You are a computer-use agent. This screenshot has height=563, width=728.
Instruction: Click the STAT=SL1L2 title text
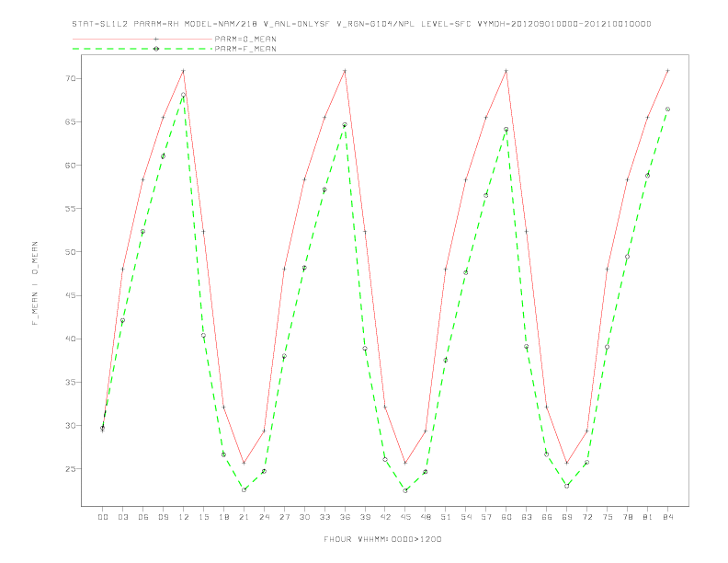click(100, 24)
